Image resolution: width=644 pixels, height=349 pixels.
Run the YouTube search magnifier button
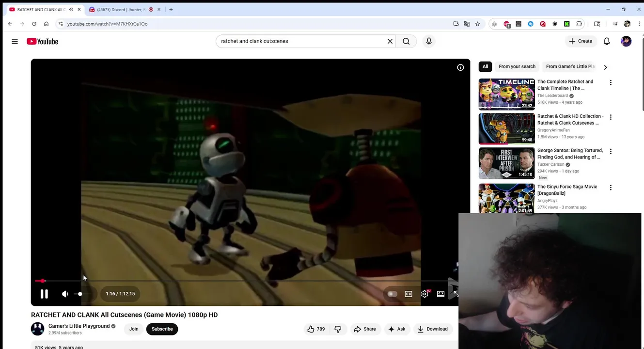pos(406,41)
